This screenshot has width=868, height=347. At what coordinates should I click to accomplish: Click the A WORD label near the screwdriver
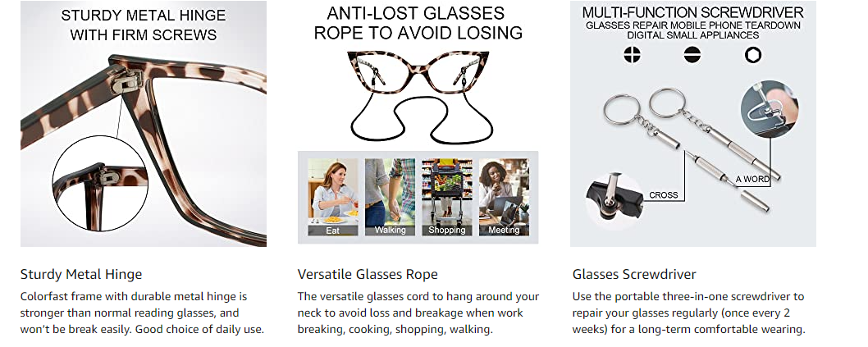pyautogui.click(x=752, y=180)
